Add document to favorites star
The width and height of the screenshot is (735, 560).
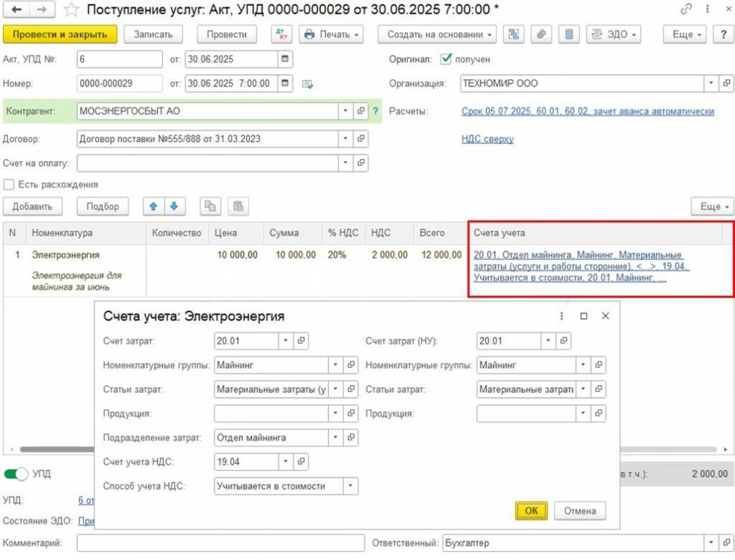coord(71,10)
